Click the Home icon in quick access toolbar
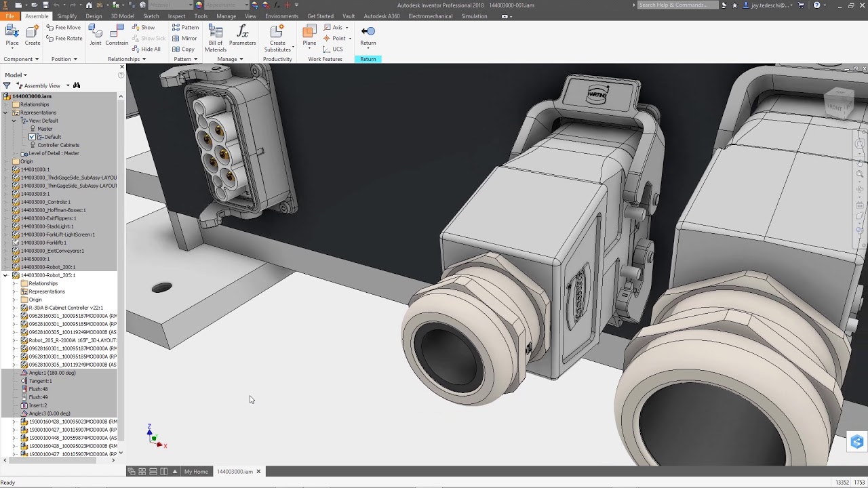Screen dimensions: 868x488 (89, 5)
